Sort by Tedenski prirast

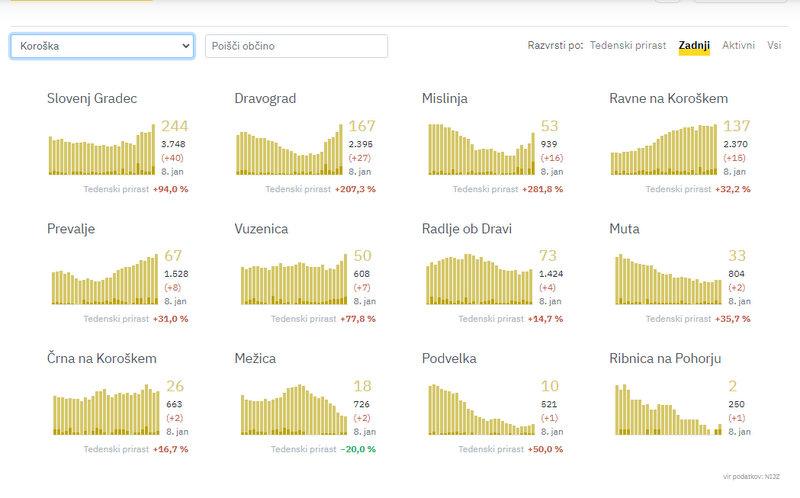(x=628, y=46)
